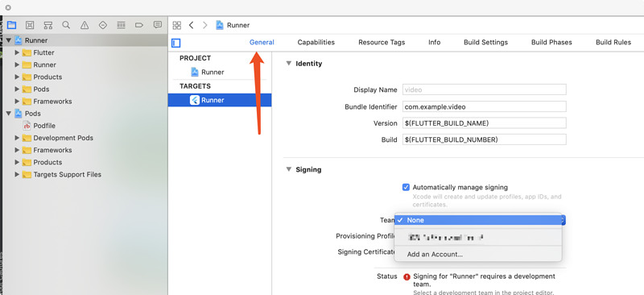Collapse the Pods project tree
Viewport: 644px width, 295px height.
(x=8, y=114)
